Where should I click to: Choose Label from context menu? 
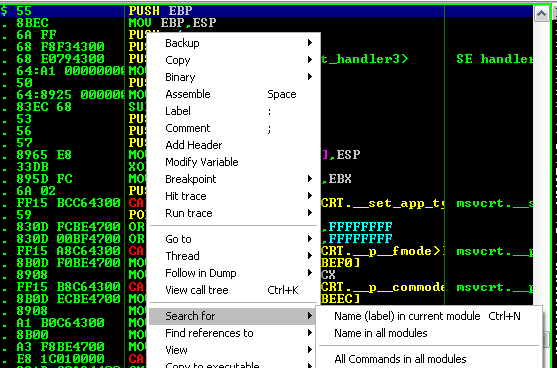click(233, 111)
